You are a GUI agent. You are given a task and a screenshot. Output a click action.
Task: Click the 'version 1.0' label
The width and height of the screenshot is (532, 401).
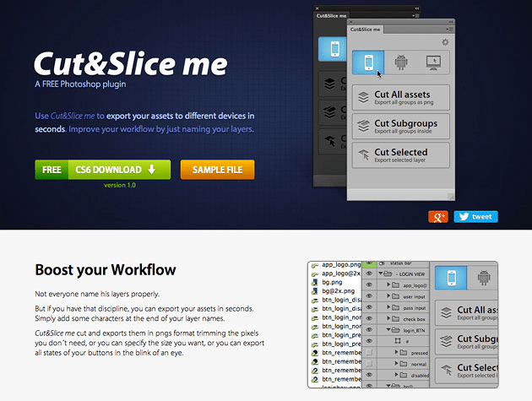coord(120,185)
